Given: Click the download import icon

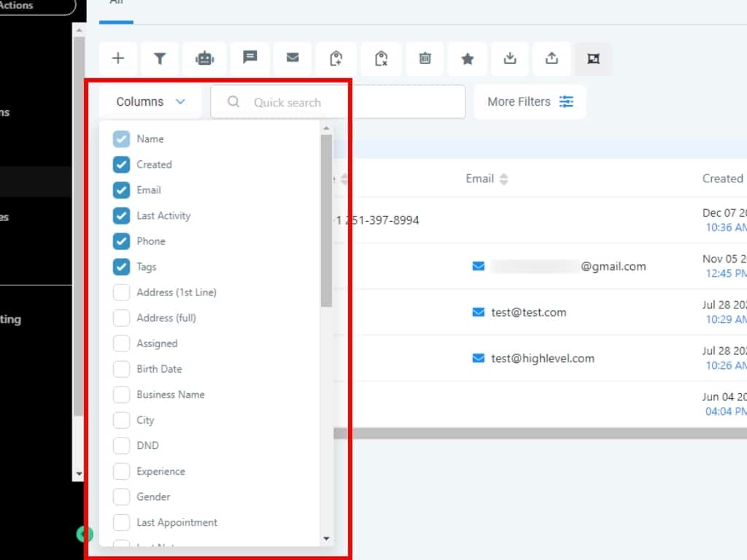Looking at the screenshot, I should point(511,59).
